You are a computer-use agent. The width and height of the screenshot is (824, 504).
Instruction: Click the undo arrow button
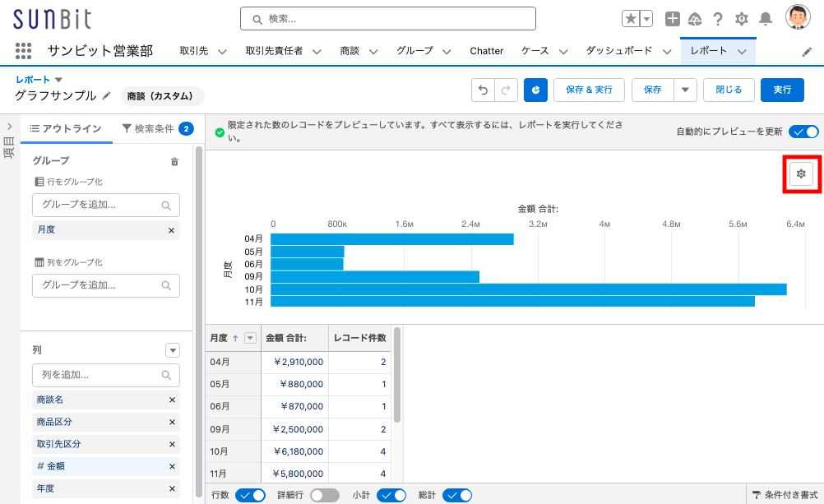tap(483, 90)
